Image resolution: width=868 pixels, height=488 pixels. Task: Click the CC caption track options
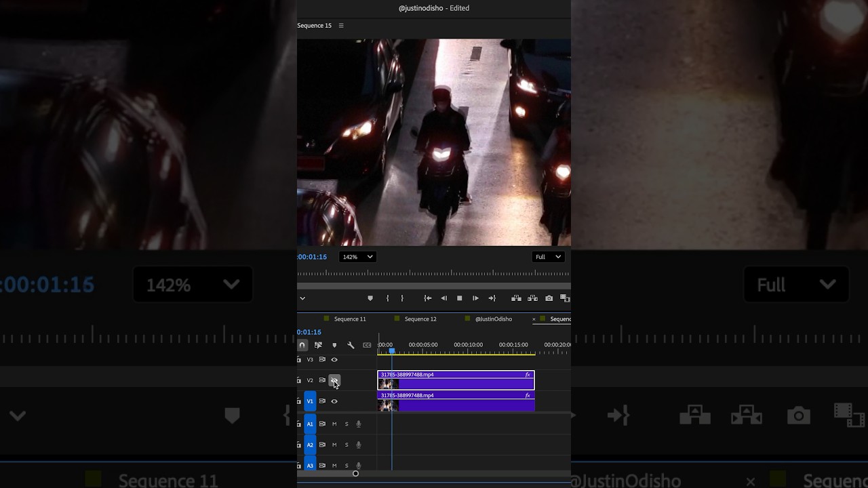click(x=367, y=345)
